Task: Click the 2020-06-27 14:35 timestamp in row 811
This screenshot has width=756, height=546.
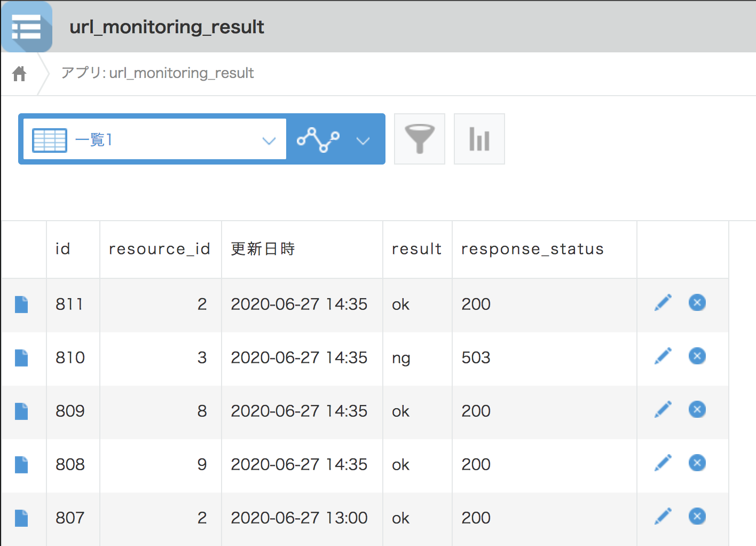Action: pos(299,304)
